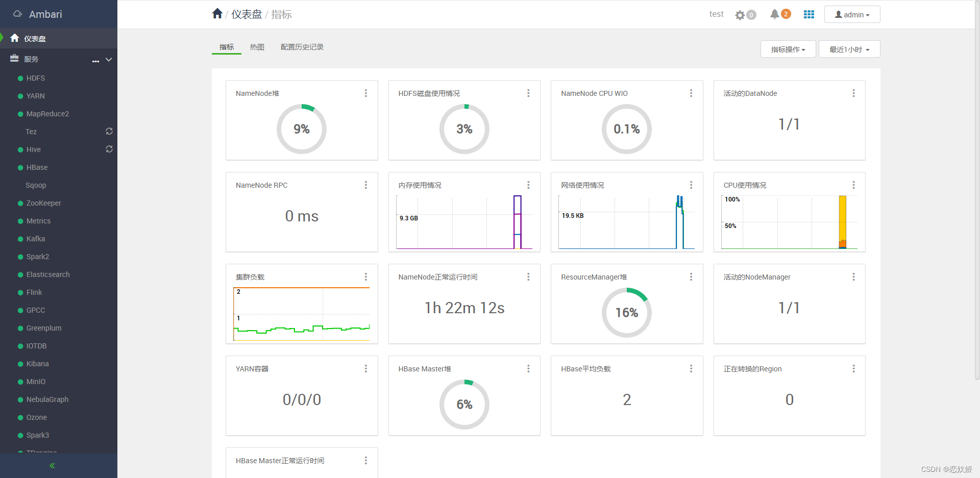This screenshot has width=980, height=478.
Task: Collapse the 服务 list chevron
Action: 109,60
